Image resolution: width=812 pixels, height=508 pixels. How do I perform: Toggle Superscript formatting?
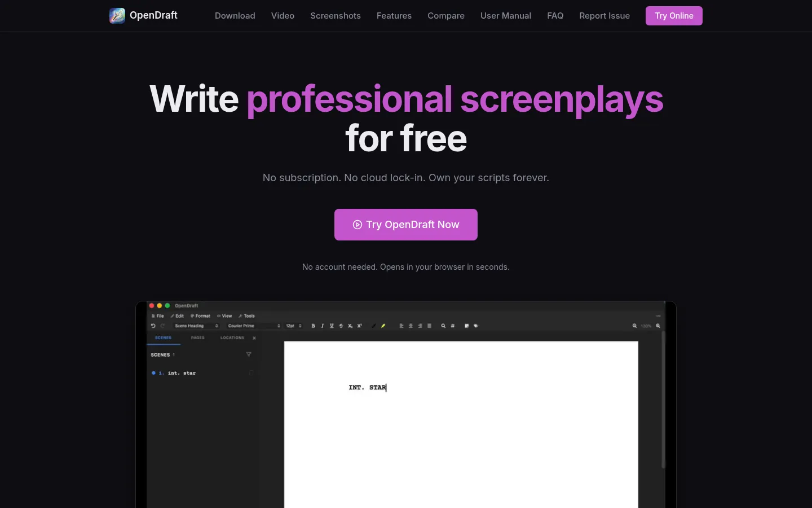coord(359,326)
